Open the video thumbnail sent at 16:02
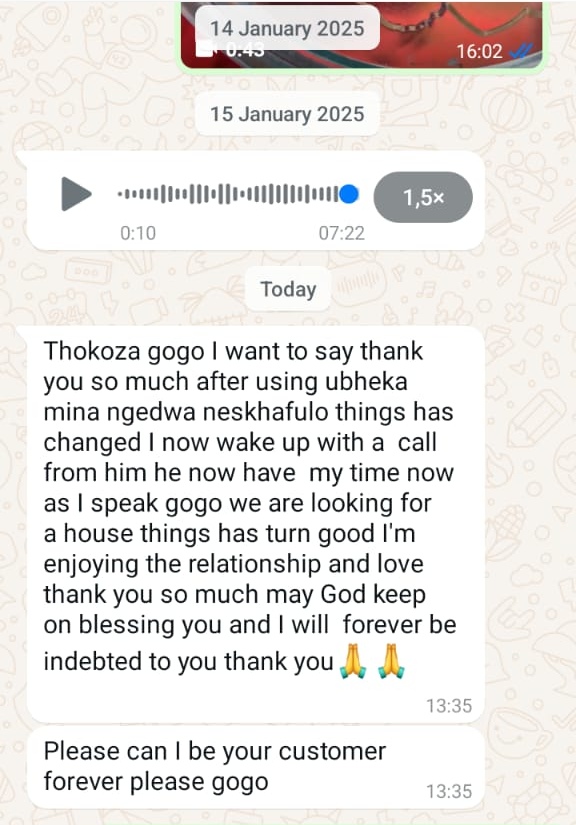 361,34
